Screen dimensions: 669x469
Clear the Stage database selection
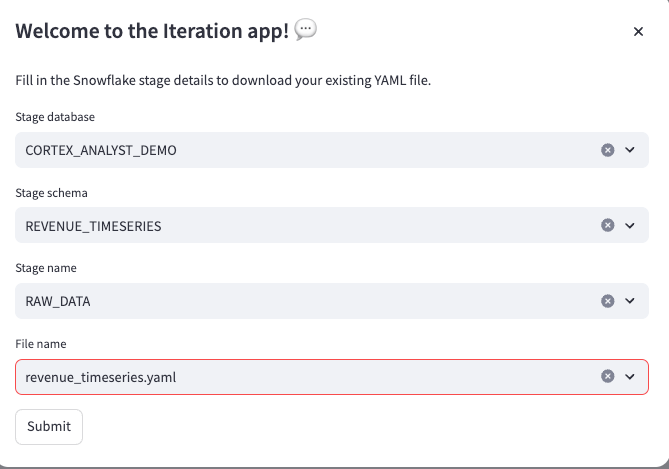(x=608, y=150)
